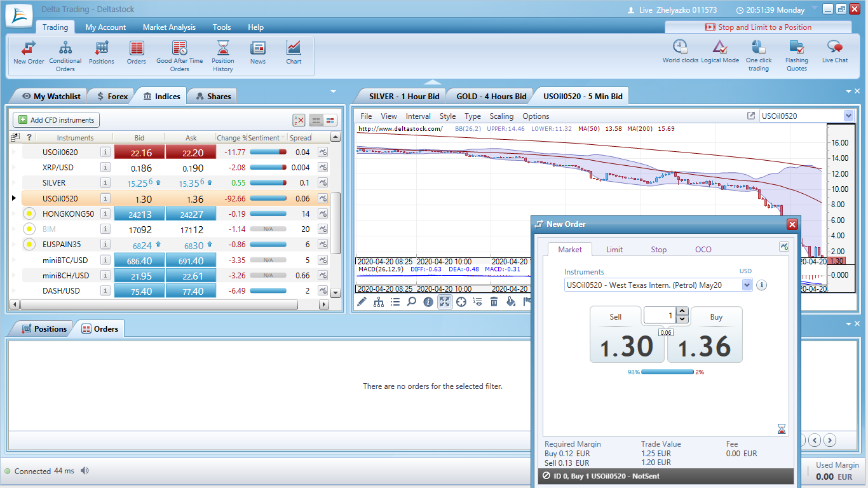The image size is (868, 488).
Task: Click sentiment bar in New Order dialog
Action: pyautogui.click(x=667, y=372)
